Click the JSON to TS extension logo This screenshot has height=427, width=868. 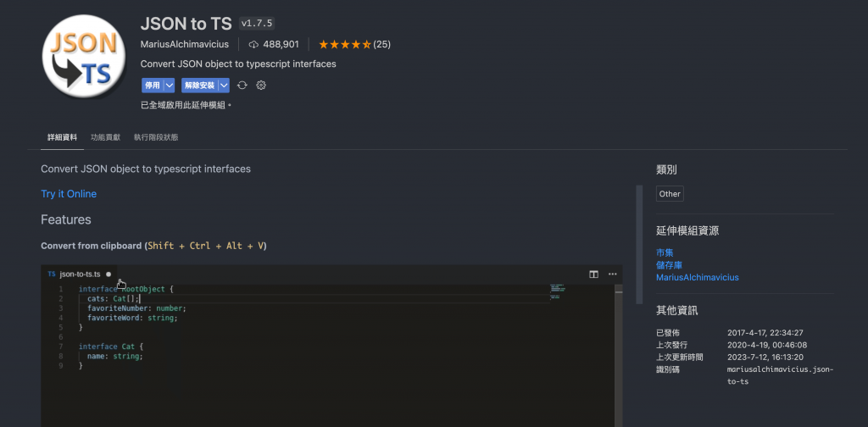pyautogui.click(x=84, y=57)
